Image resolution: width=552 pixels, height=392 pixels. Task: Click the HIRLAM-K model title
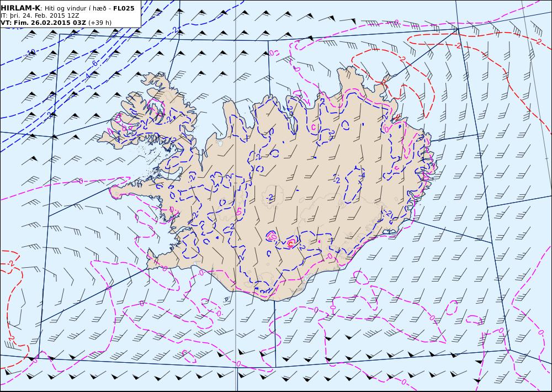(x=20, y=8)
